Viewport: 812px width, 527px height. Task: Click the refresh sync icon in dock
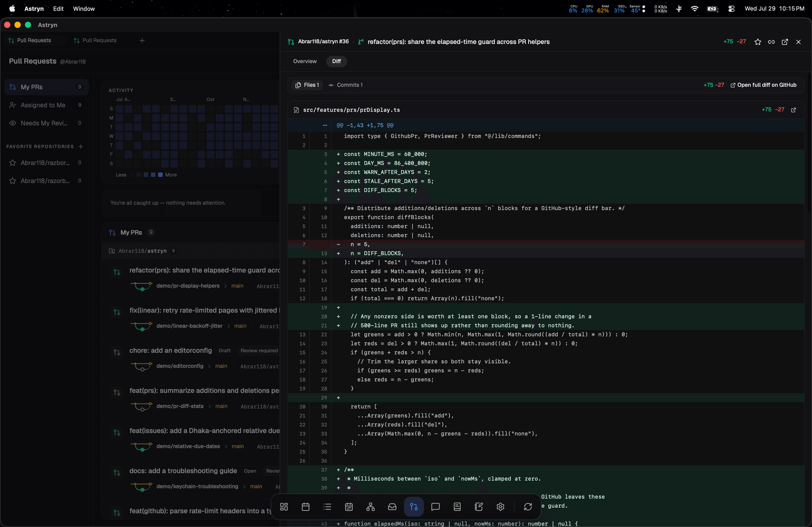pyautogui.click(x=528, y=507)
